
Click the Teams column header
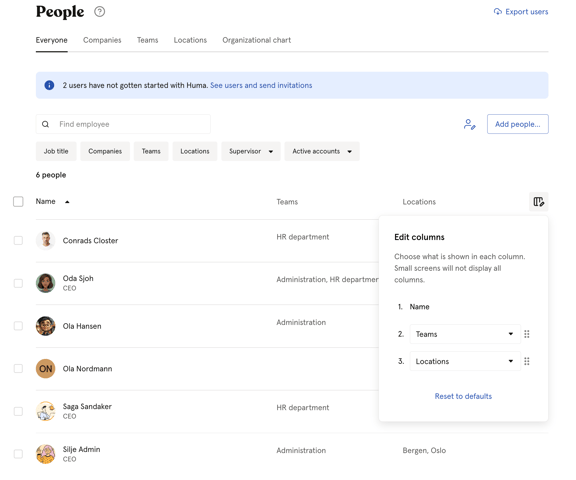point(287,202)
